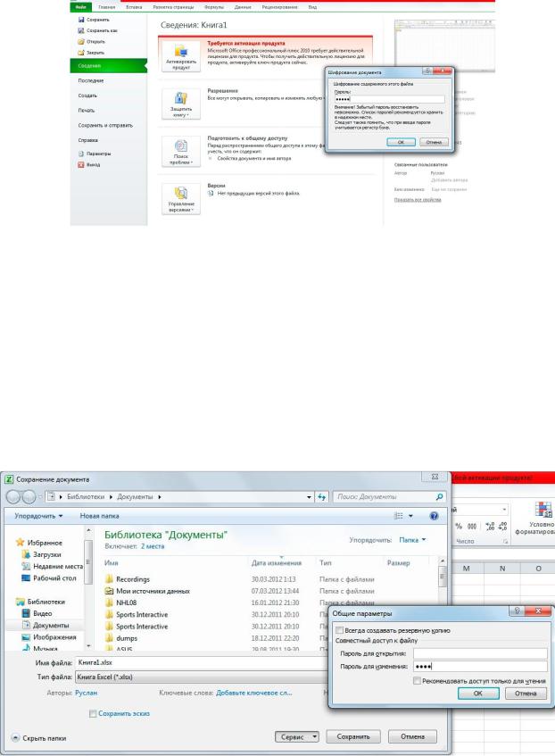
Task: Open the Защитить книгу dropdown button
Action: click(x=181, y=104)
